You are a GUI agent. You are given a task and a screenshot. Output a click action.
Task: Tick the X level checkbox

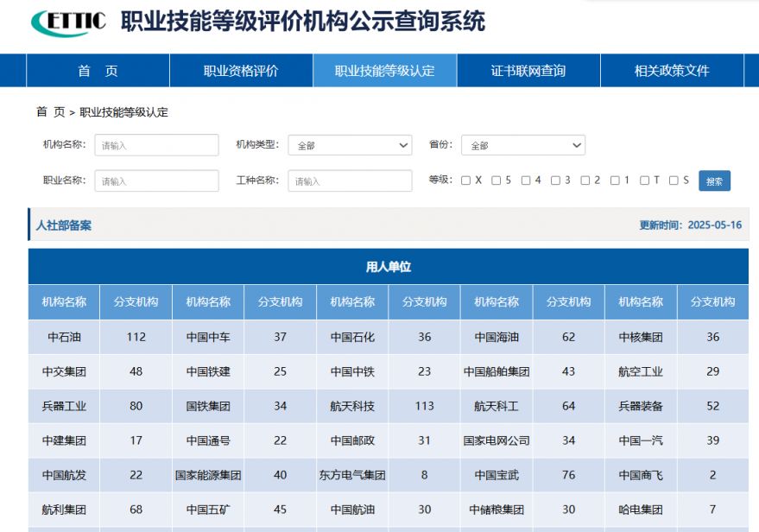point(465,180)
